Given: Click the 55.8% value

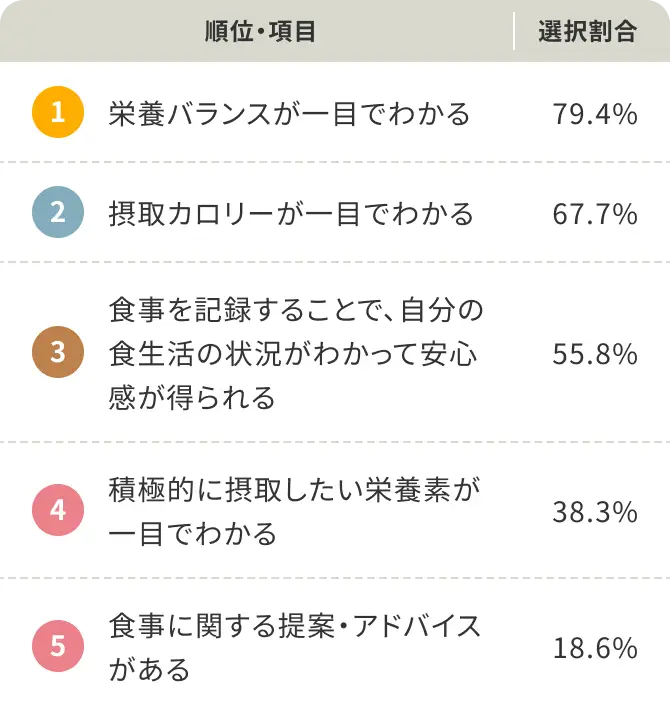Looking at the screenshot, I should [594, 354].
